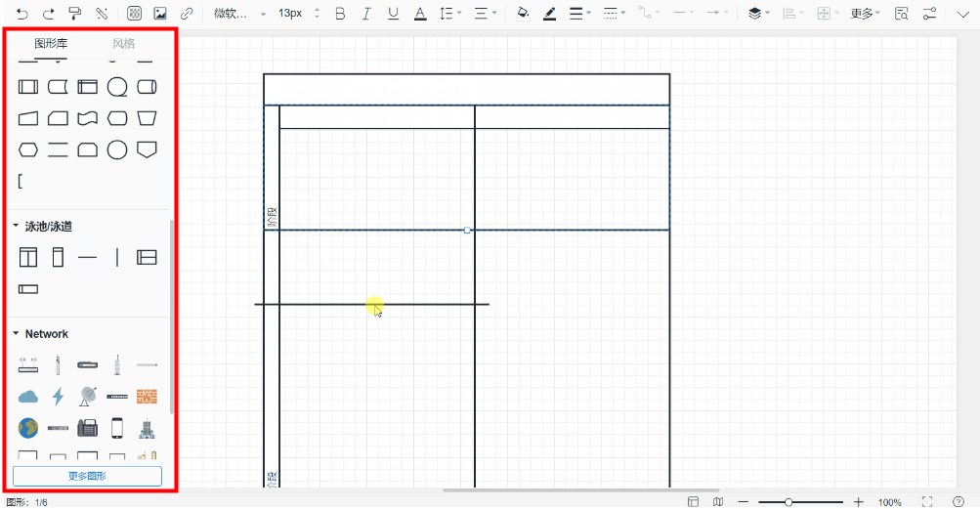Zoom out with the minus button
Screen dimensions: 980x509
tap(744, 501)
